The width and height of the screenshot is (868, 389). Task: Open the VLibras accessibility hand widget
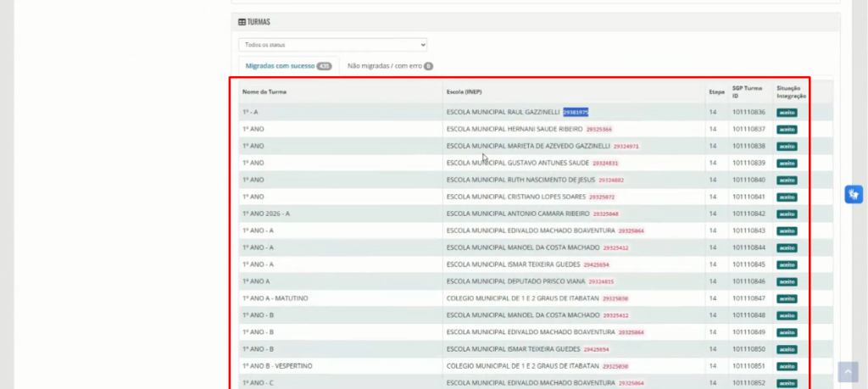point(854,194)
